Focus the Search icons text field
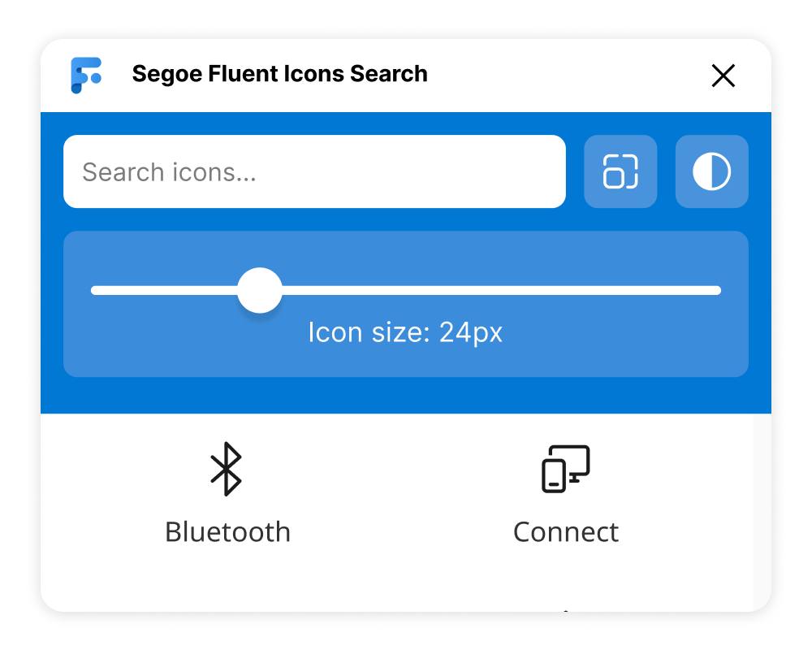This screenshot has width=812, height=650. tap(314, 171)
